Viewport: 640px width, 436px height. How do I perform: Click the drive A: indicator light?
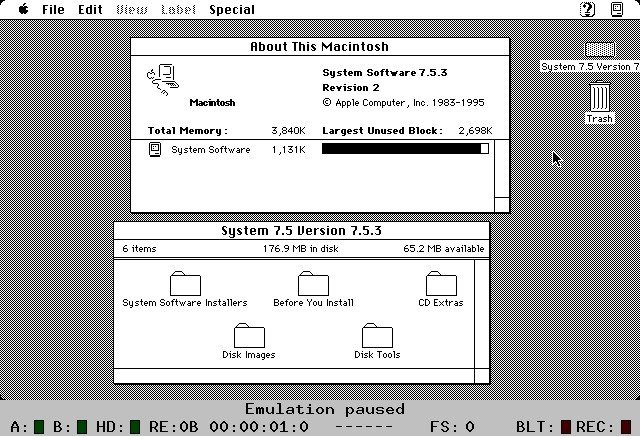pos(39,427)
